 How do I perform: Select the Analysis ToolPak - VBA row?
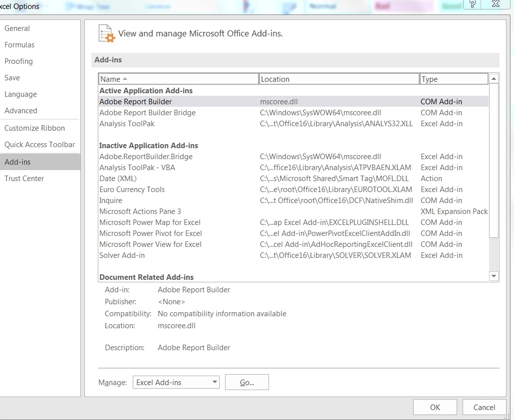pyautogui.click(x=293, y=168)
